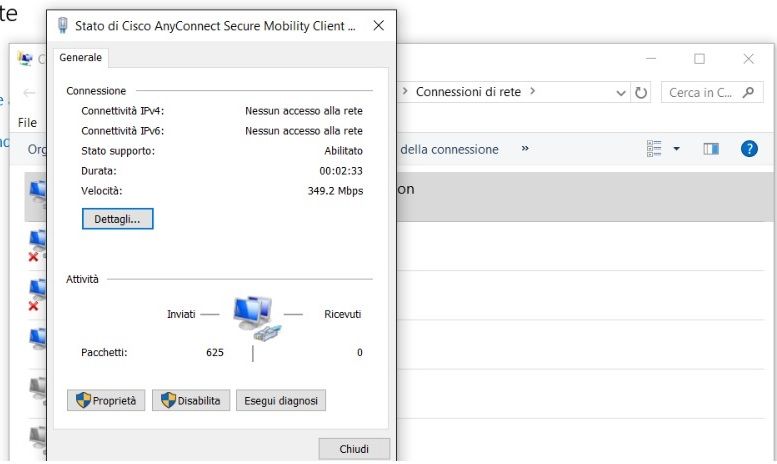This screenshot has height=464, width=777.
Task: Open the view options dropdown arrow
Action: click(676, 149)
